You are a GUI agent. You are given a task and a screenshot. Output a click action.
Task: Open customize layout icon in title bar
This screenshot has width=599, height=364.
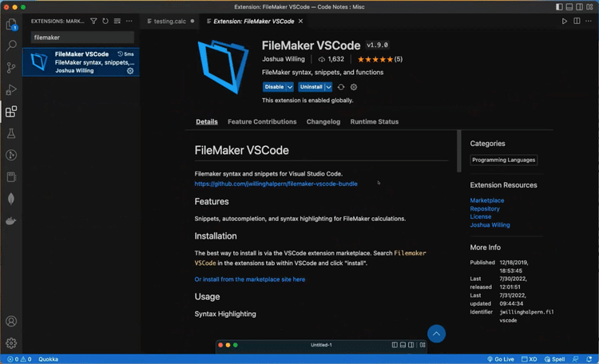click(x=590, y=7)
